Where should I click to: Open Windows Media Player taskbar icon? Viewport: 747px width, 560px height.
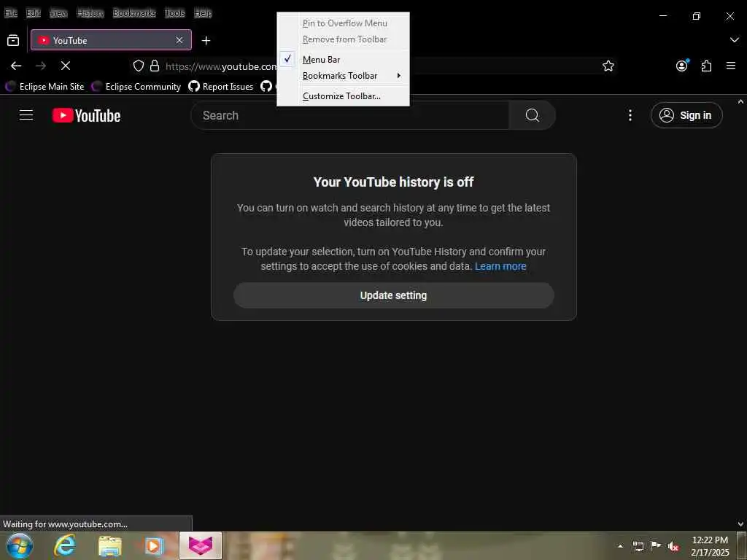click(x=155, y=545)
